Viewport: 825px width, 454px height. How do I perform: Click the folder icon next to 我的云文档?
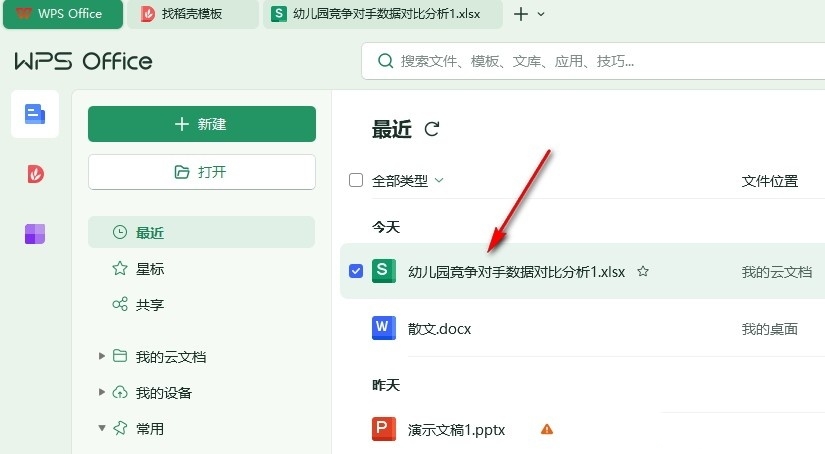(x=120, y=356)
